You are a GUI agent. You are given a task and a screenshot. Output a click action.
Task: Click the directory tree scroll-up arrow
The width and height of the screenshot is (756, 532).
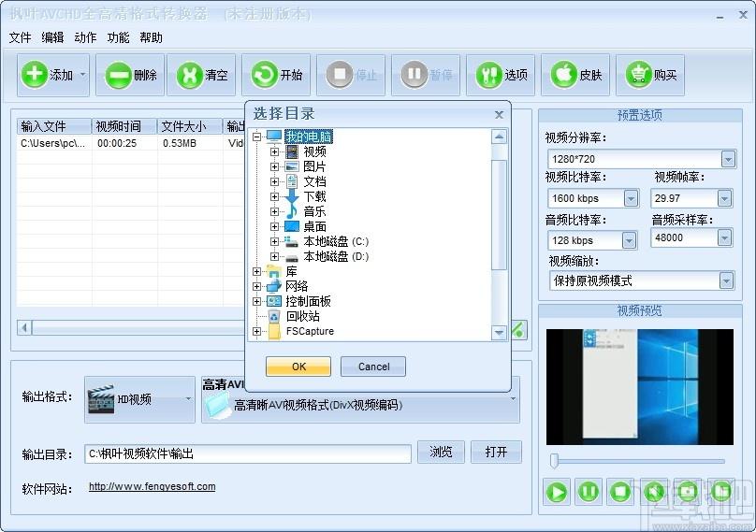[x=499, y=137]
